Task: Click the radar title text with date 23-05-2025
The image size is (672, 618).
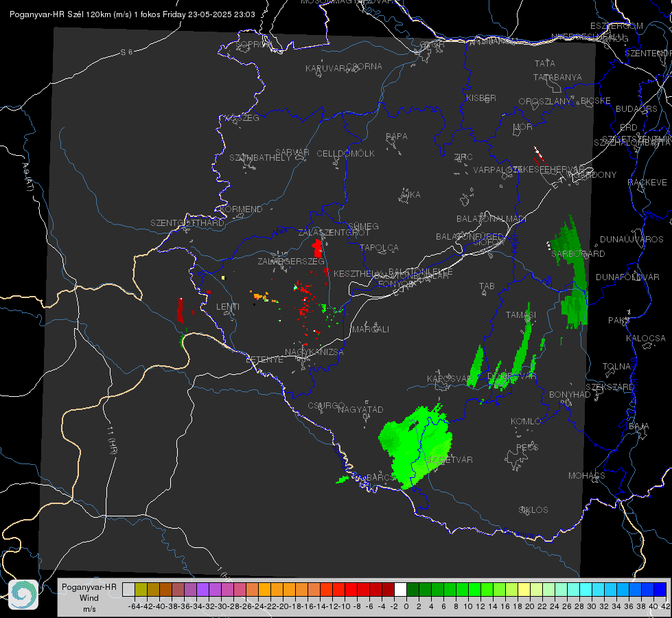Action: click(x=132, y=14)
